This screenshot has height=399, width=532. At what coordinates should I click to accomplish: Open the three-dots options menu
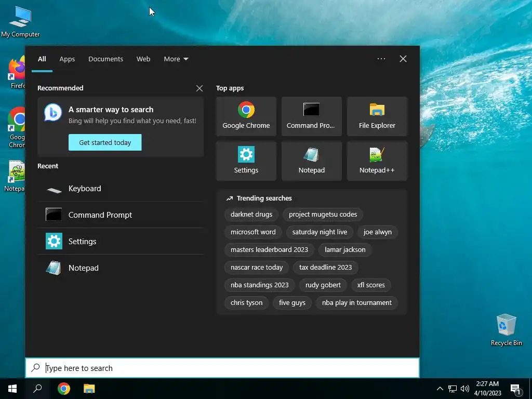pyautogui.click(x=381, y=59)
